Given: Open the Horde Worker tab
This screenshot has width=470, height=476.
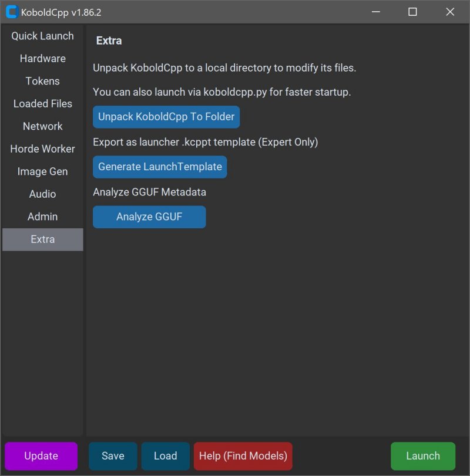Looking at the screenshot, I should pos(43,149).
